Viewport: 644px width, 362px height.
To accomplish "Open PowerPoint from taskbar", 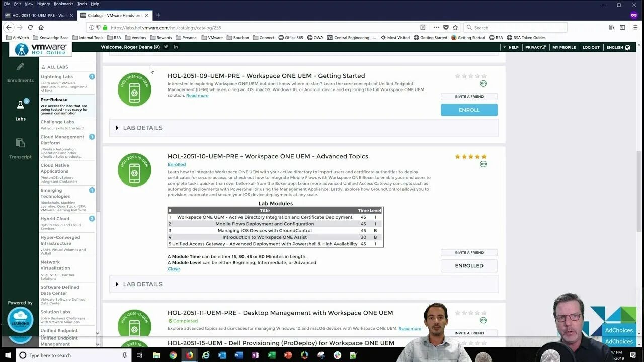I will pyautogui.click(x=288, y=355).
